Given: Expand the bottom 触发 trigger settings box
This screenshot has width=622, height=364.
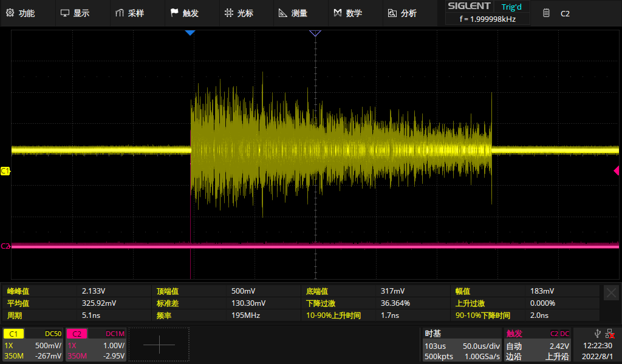Looking at the screenshot, I should click(x=538, y=345).
